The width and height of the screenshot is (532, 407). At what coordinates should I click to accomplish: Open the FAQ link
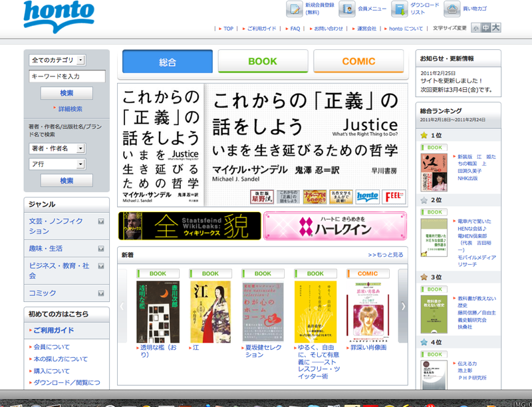(295, 29)
